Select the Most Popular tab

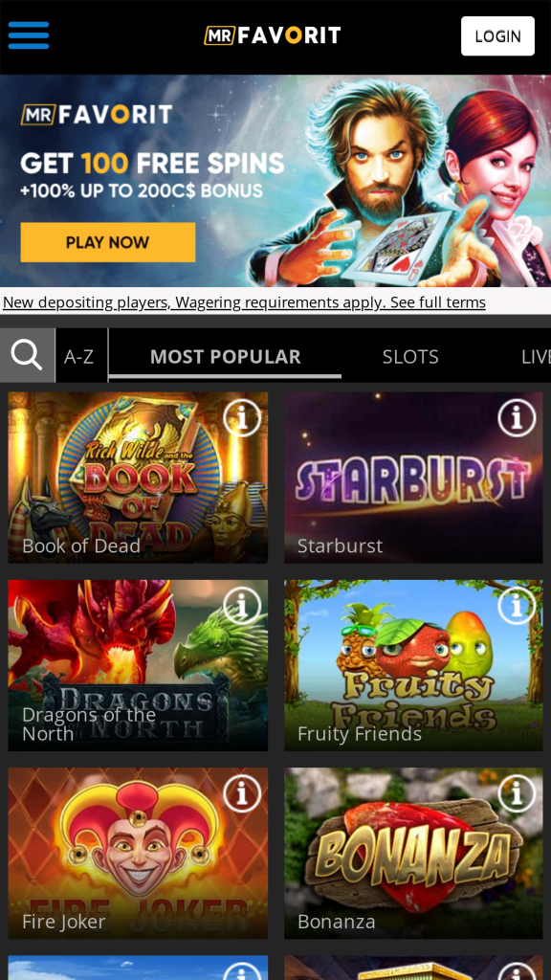(226, 356)
